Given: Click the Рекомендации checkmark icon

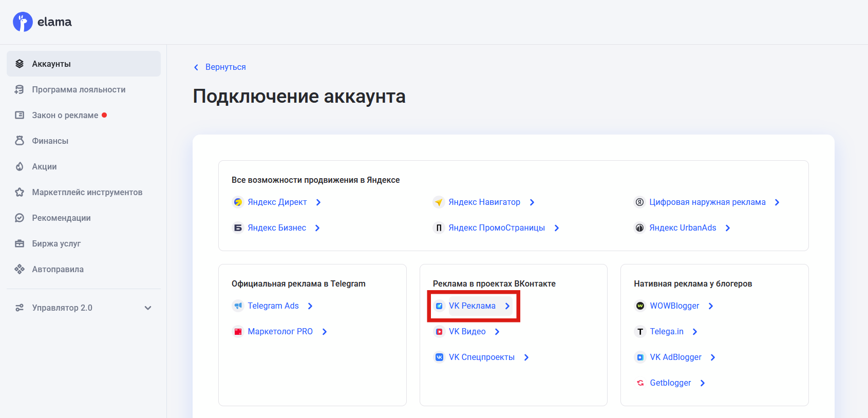Looking at the screenshot, I should 20,218.
